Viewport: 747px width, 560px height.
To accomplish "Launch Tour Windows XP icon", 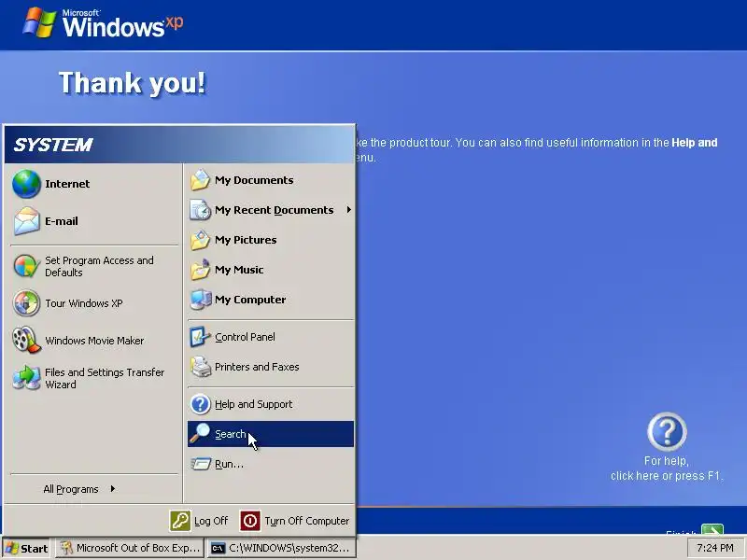I will coord(26,303).
